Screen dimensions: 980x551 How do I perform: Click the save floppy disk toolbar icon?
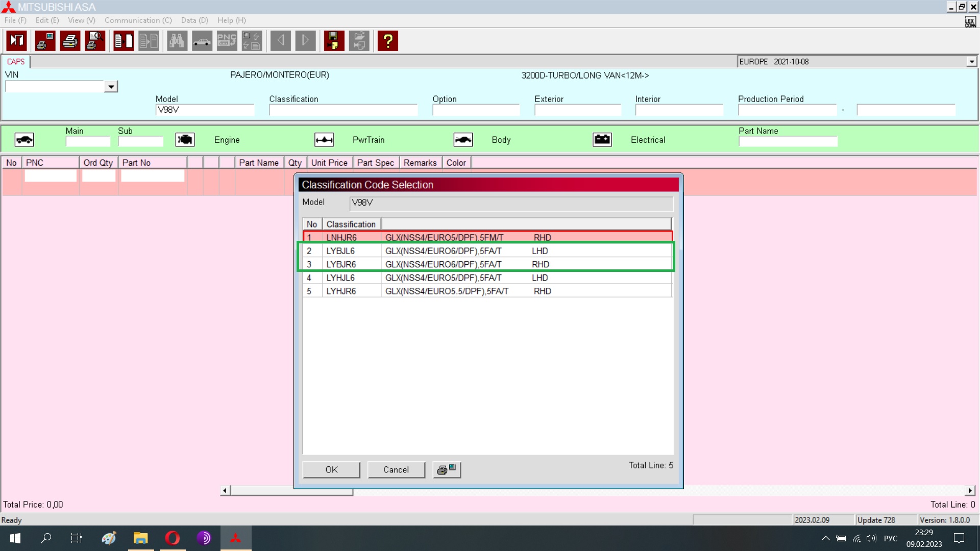point(334,41)
